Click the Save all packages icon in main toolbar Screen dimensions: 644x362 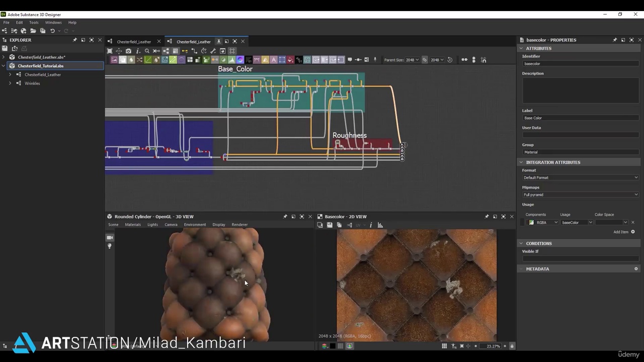(x=43, y=31)
